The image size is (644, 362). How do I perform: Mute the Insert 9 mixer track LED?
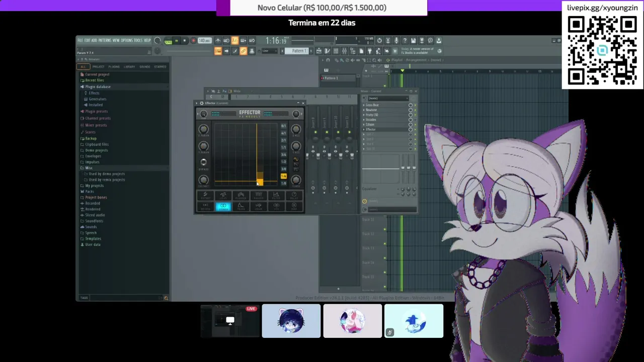coord(327,132)
